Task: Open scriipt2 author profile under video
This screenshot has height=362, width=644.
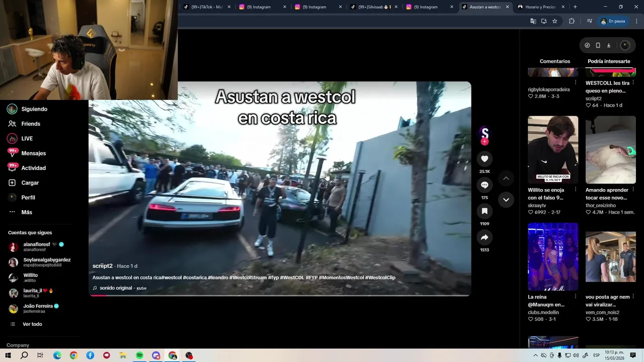Action: click(102, 266)
